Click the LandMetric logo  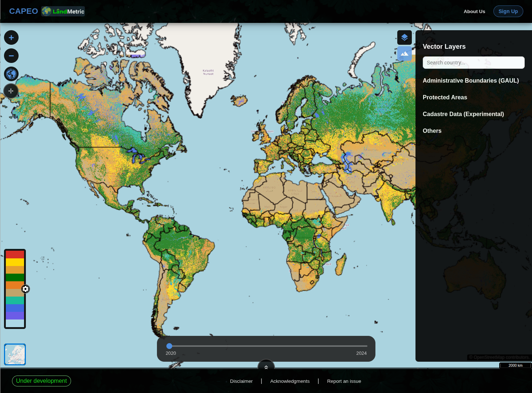pos(63,11)
